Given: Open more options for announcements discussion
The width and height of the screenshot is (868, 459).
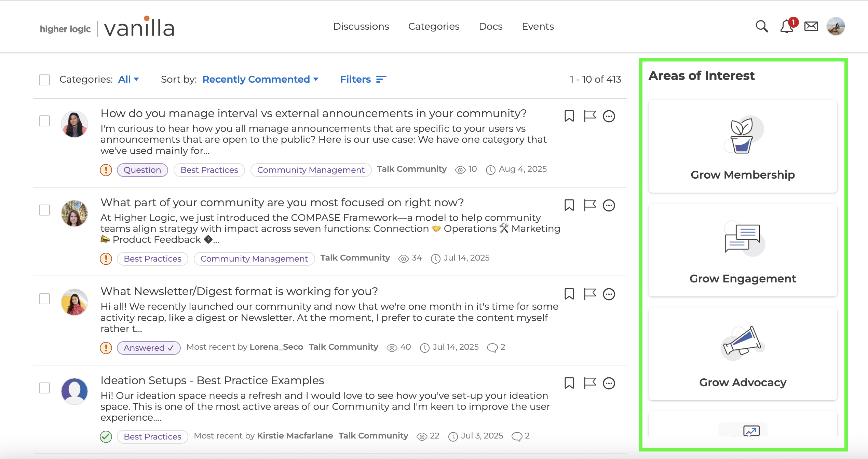Looking at the screenshot, I should coord(609,116).
